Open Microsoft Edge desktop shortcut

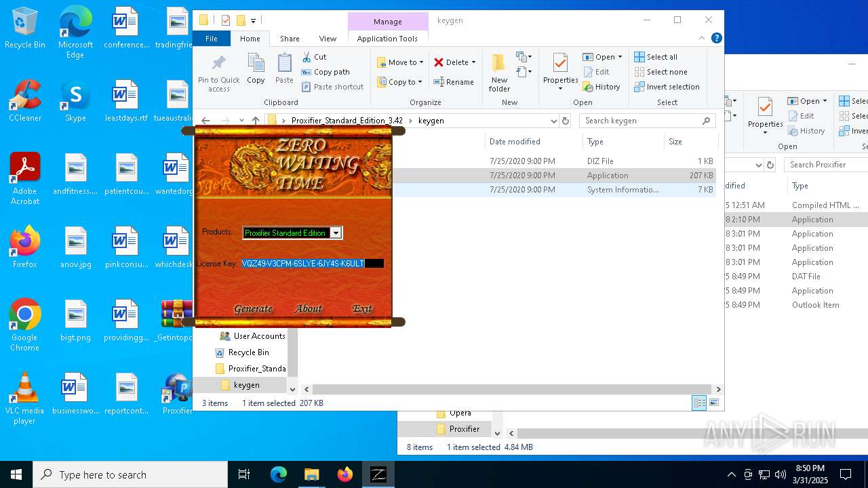75,33
